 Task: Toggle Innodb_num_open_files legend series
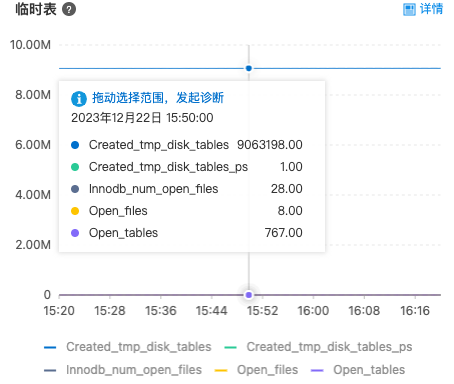(x=123, y=370)
